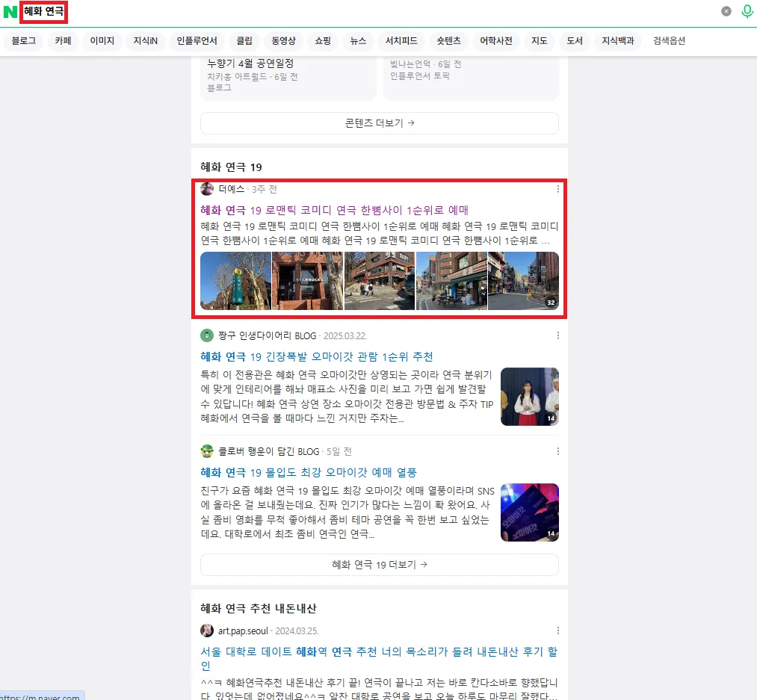
Task: Go to the 서치피드 tab
Action: point(401,41)
